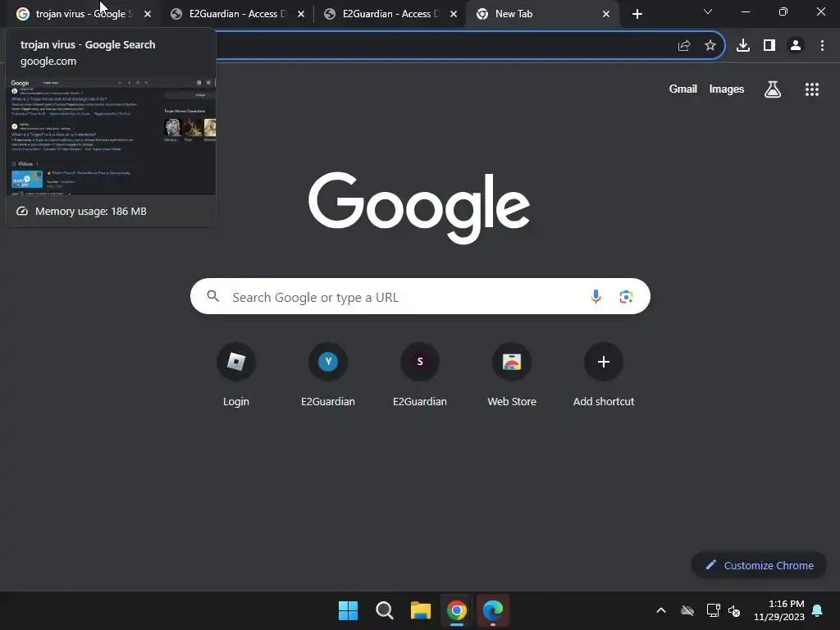Open the clock showing 1:16 PM
This screenshot has height=630, width=840.
[x=779, y=610]
